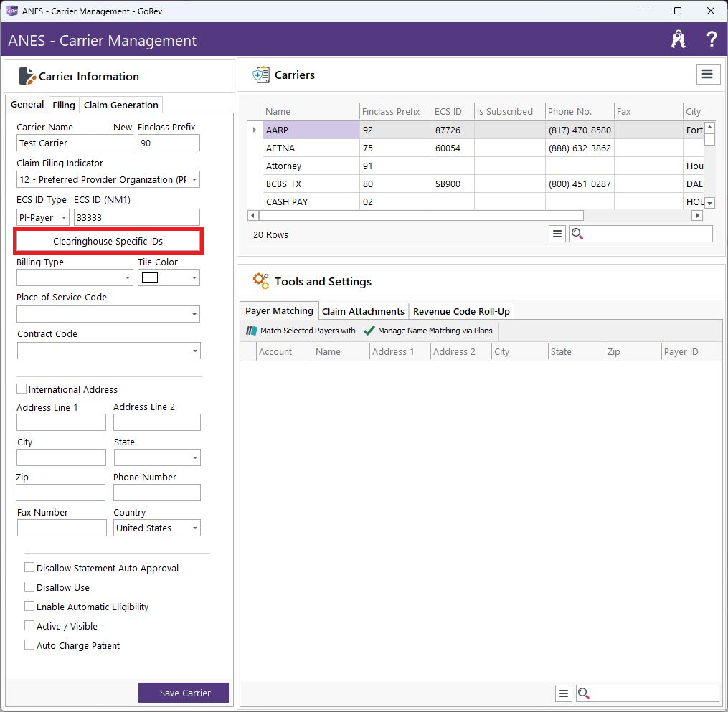The height and width of the screenshot is (712, 728).
Task: Click the Carriers grid search magnifier icon
Action: point(577,234)
